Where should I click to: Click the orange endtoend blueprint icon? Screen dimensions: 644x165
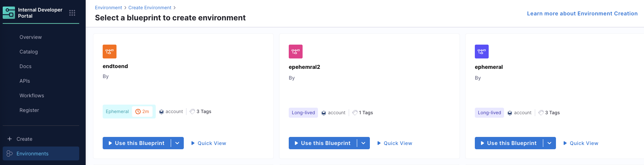110,52
